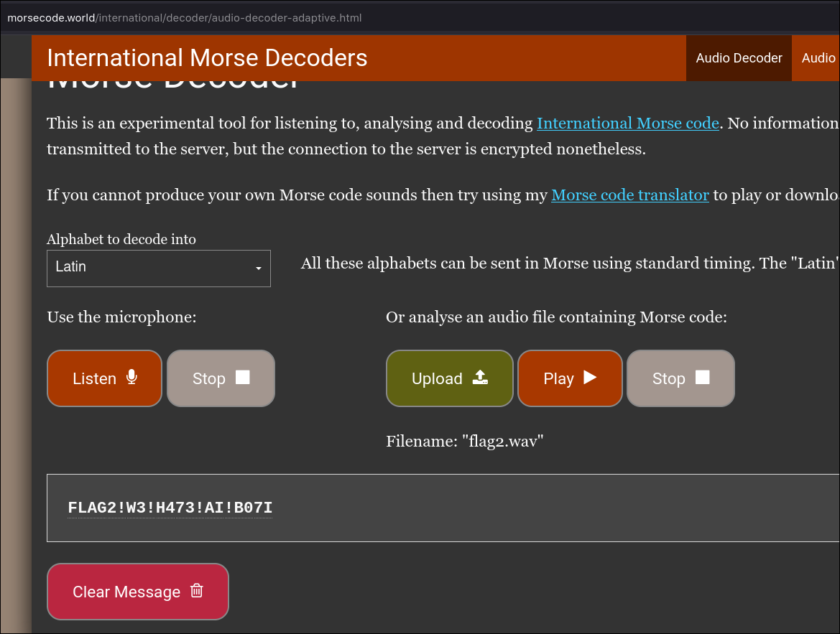Open the cut-off Audio tab at right edge

pos(818,58)
